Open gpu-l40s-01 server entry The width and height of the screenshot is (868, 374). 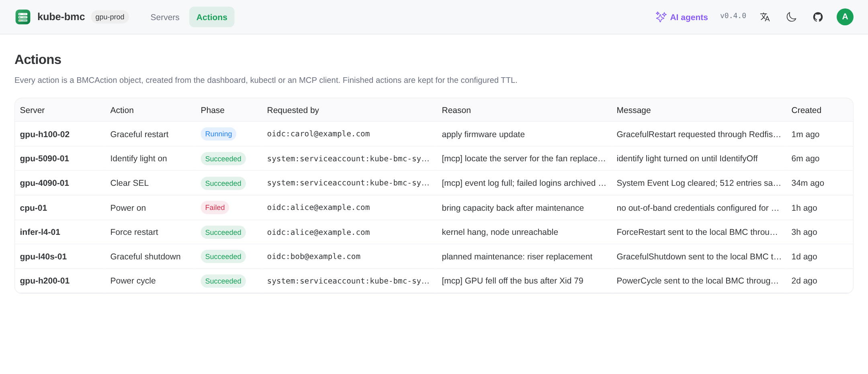[x=43, y=257]
